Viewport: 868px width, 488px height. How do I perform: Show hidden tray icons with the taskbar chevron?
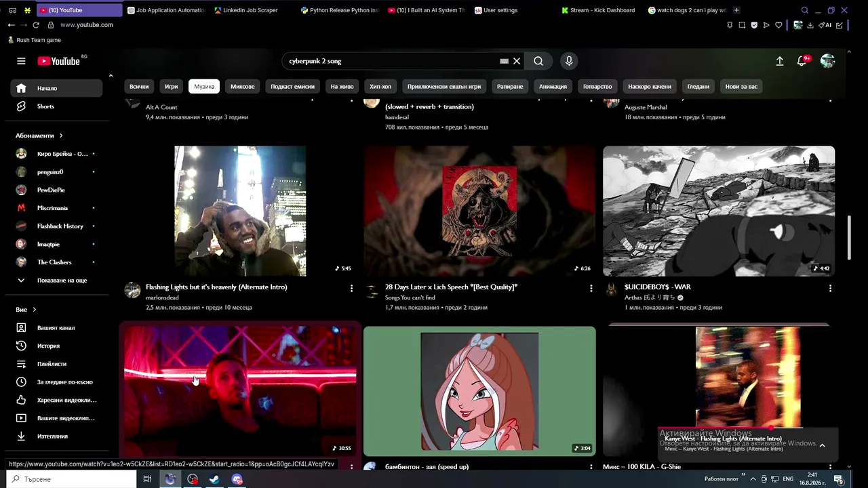coord(753,479)
